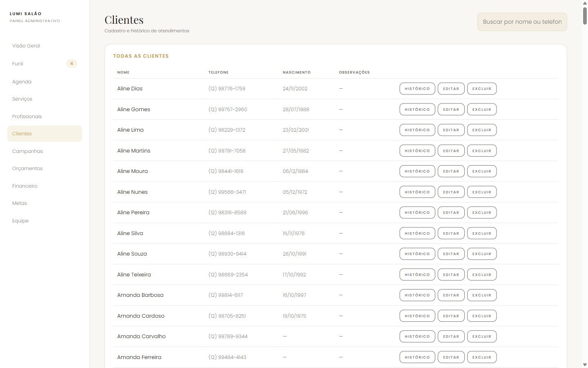
Task: Go to Orçamentos
Action: 45,168
